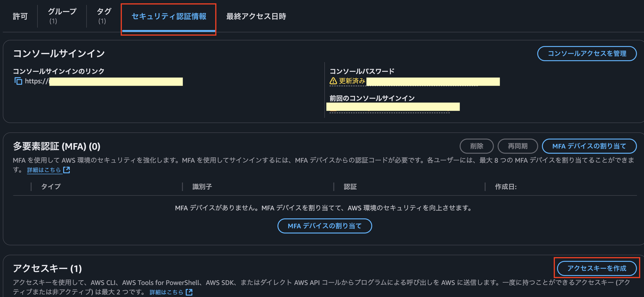
Task: Click the MFA 削除 button
Action: coord(476,146)
